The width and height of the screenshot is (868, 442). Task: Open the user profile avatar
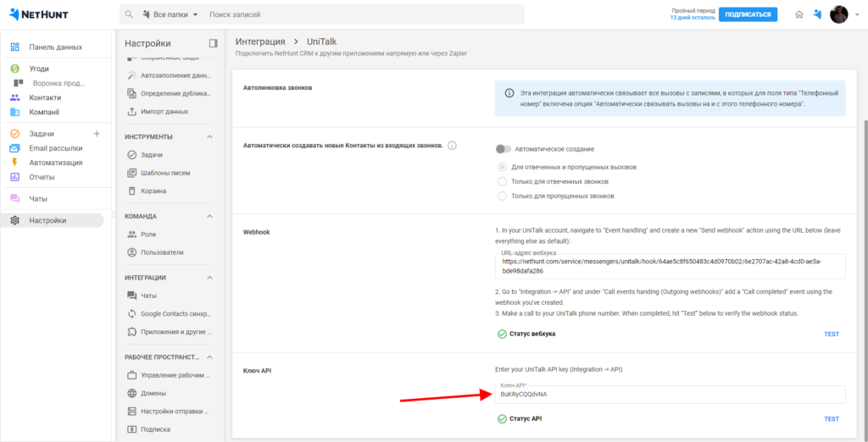point(838,14)
